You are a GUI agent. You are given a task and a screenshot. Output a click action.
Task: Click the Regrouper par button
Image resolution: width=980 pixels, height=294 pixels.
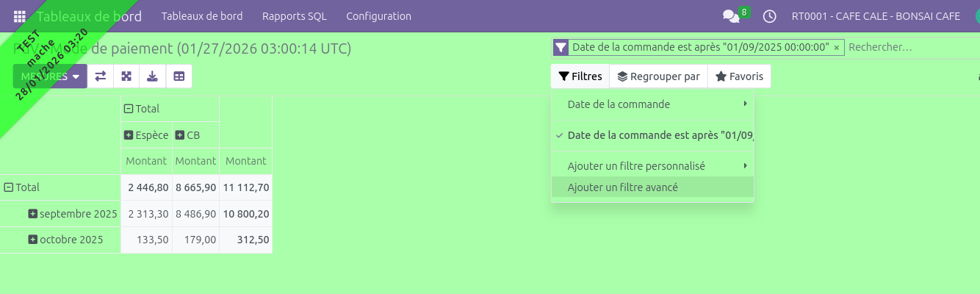pos(658,76)
